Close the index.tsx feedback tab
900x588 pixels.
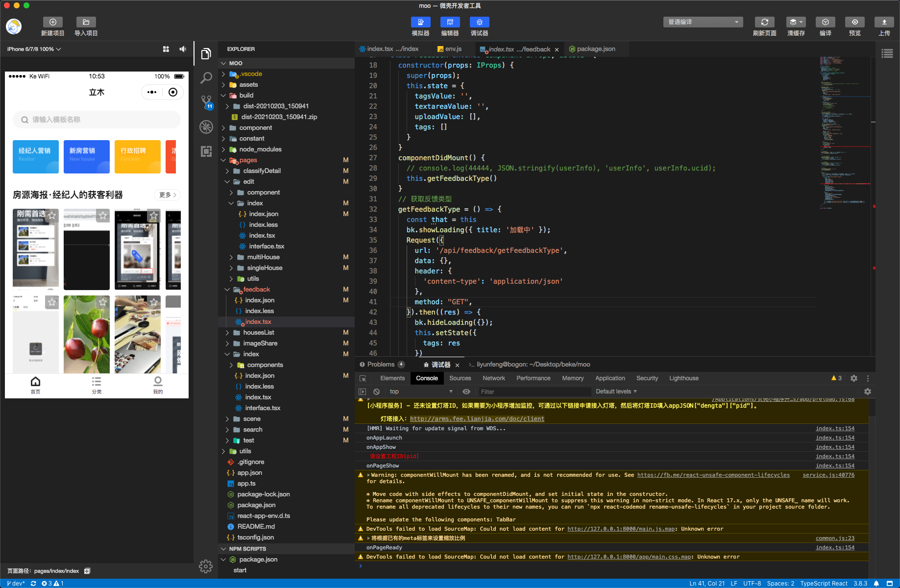557,49
